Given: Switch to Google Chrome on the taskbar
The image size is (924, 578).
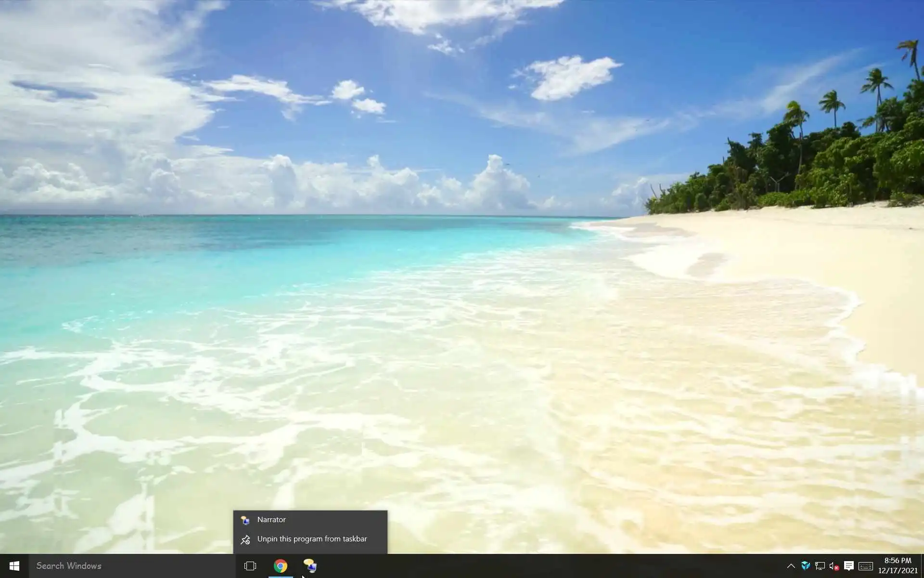Looking at the screenshot, I should pos(281,566).
